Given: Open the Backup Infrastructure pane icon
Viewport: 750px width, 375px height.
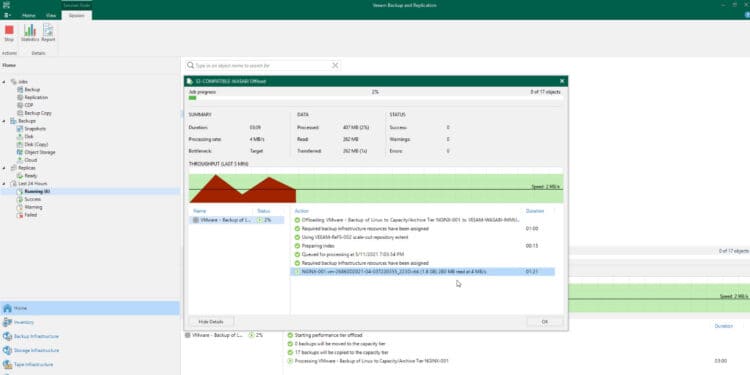Looking at the screenshot, I should click(x=7, y=336).
